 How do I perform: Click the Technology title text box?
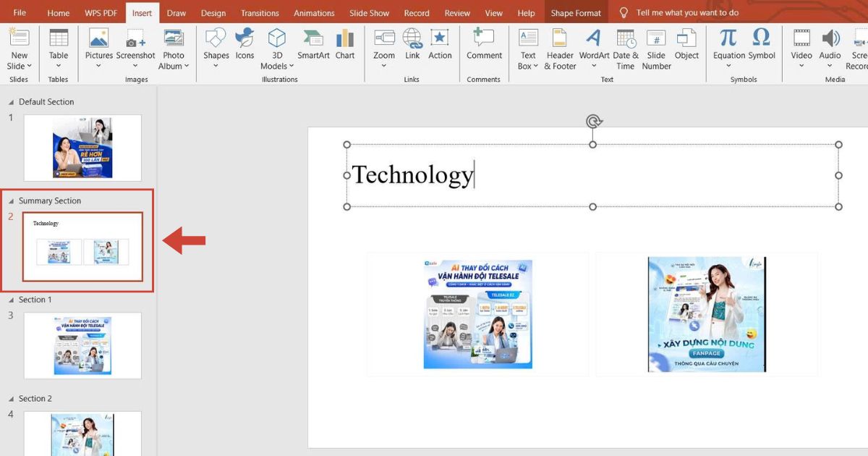592,175
